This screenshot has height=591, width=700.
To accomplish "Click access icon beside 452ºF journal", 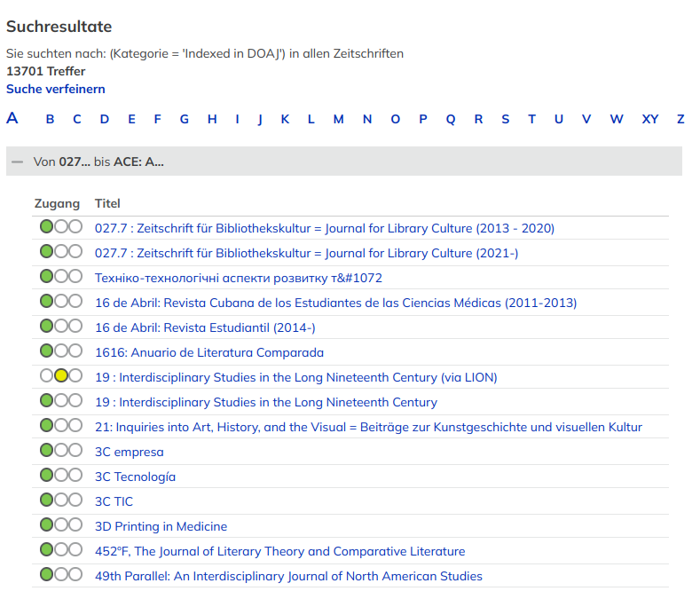I will coord(60,551).
